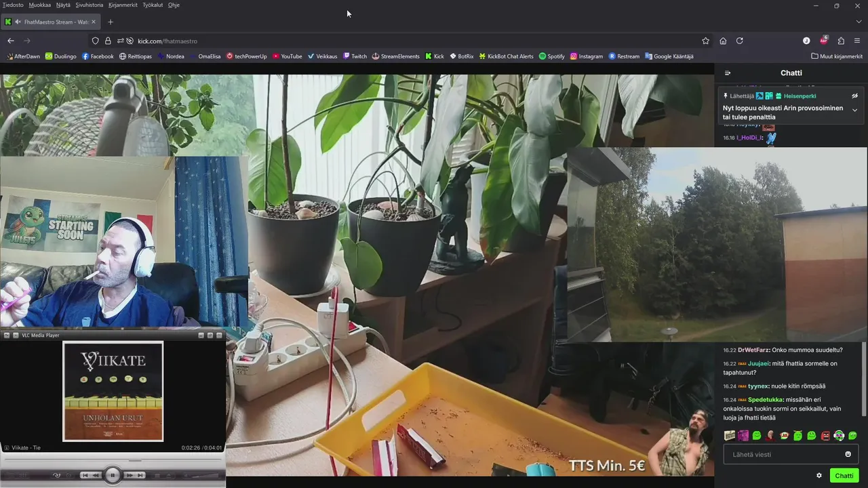Click the VLC eject button
Image resolution: width=868 pixels, height=488 pixels.
click(x=168, y=475)
